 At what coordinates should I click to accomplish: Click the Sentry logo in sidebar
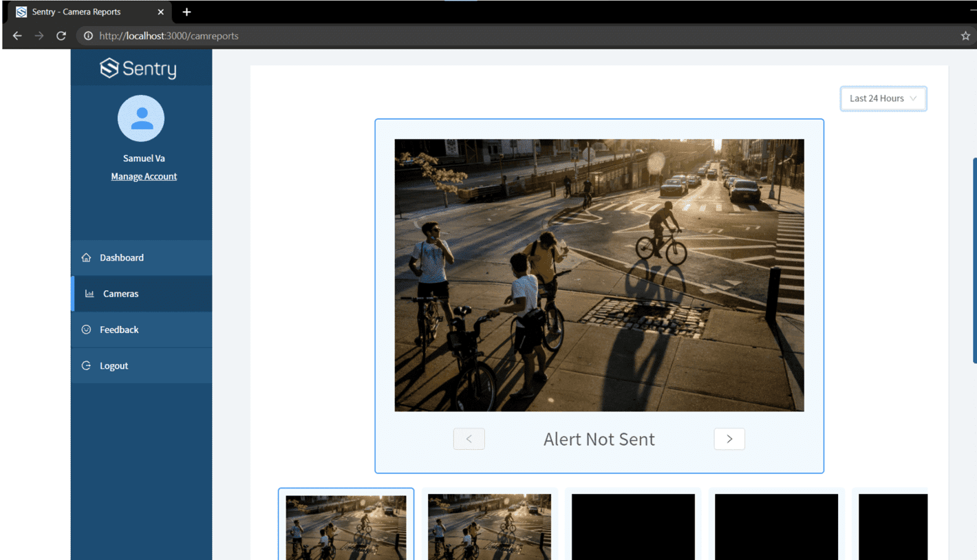(138, 68)
